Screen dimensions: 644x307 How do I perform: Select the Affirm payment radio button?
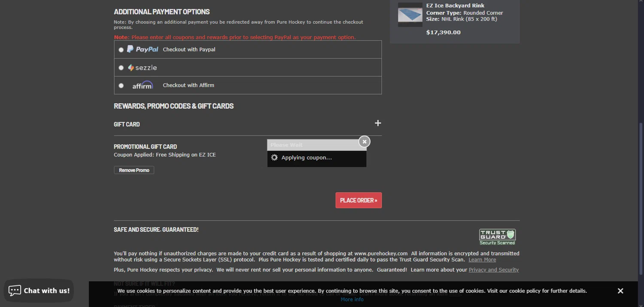click(x=121, y=86)
